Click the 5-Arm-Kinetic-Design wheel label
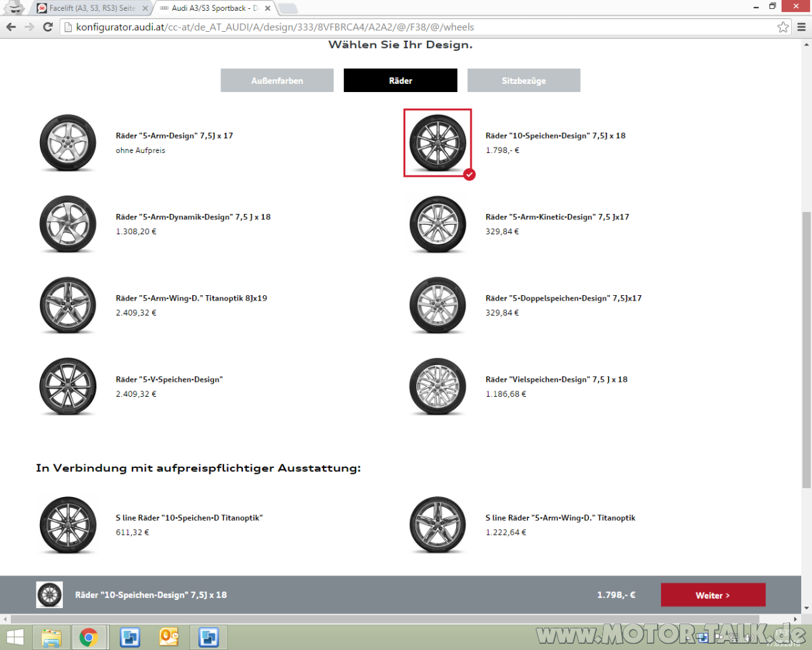812x650 pixels. tap(557, 217)
